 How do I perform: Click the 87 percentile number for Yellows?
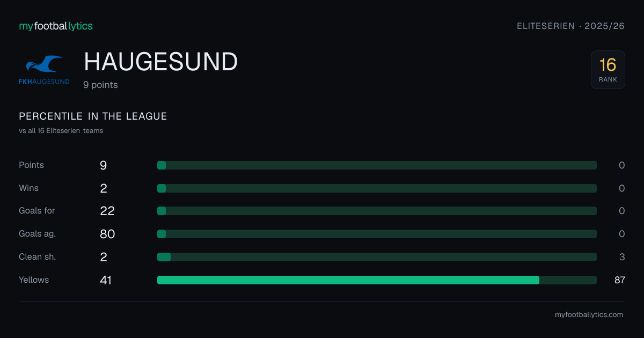(x=620, y=280)
